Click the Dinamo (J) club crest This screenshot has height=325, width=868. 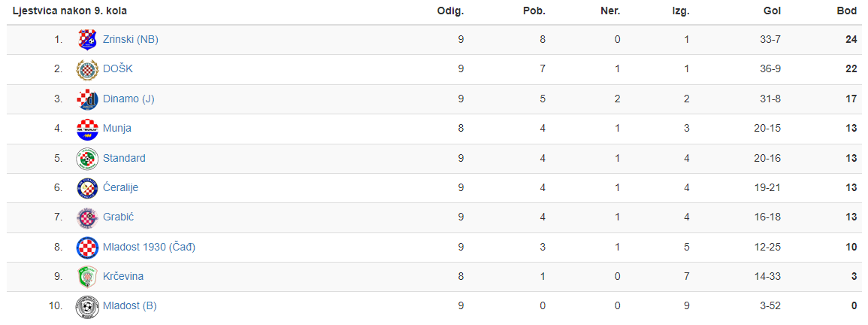[x=87, y=99]
